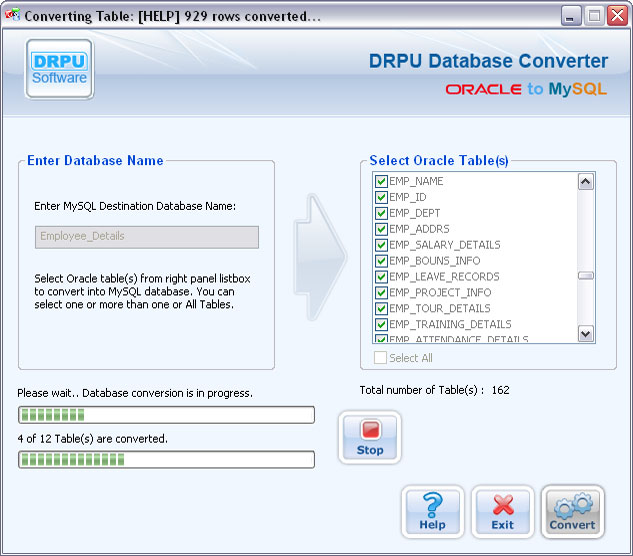Image resolution: width=633 pixels, height=556 pixels.
Task: Select the EMP_SALARY_DETAILS table name text
Action: click(x=444, y=245)
